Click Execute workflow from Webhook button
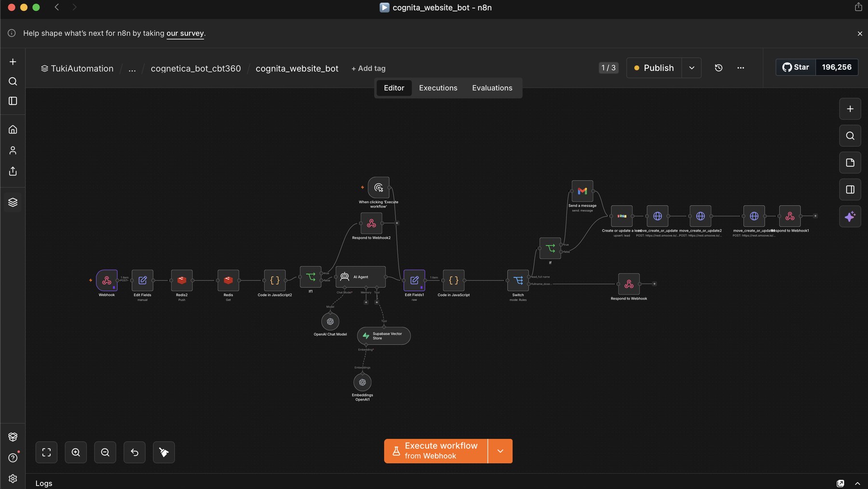The width and height of the screenshot is (868, 489). 436,451
